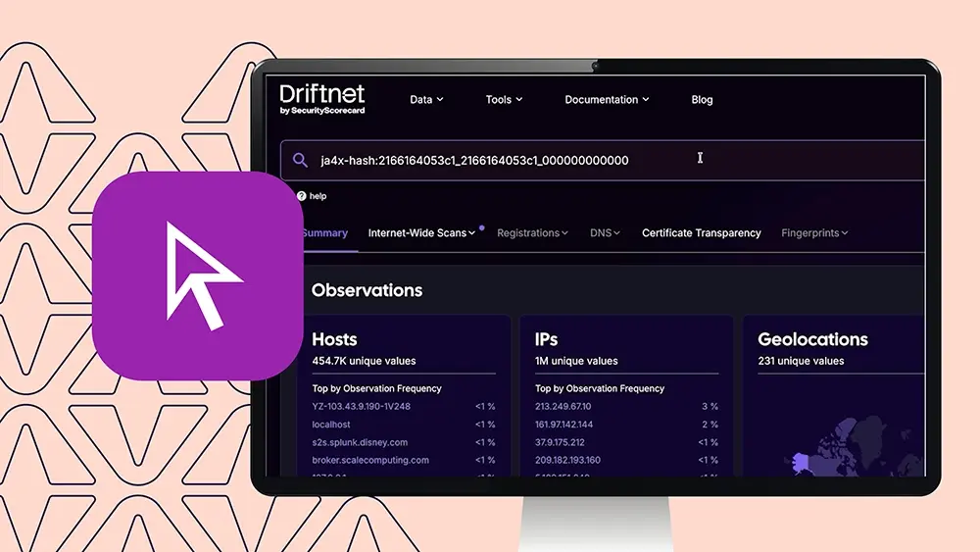Expand the DNS tab dropdown
Screen dimensions: 980x552
tap(605, 232)
